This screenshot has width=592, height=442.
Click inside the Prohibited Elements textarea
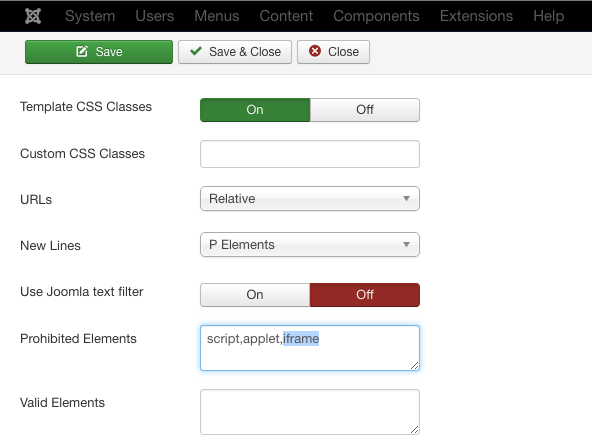point(310,348)
